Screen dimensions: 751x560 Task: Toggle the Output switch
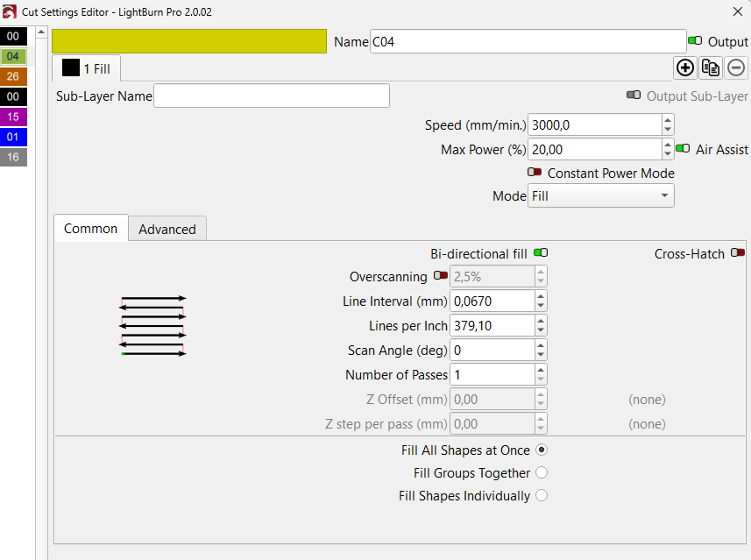pos(695,40)
